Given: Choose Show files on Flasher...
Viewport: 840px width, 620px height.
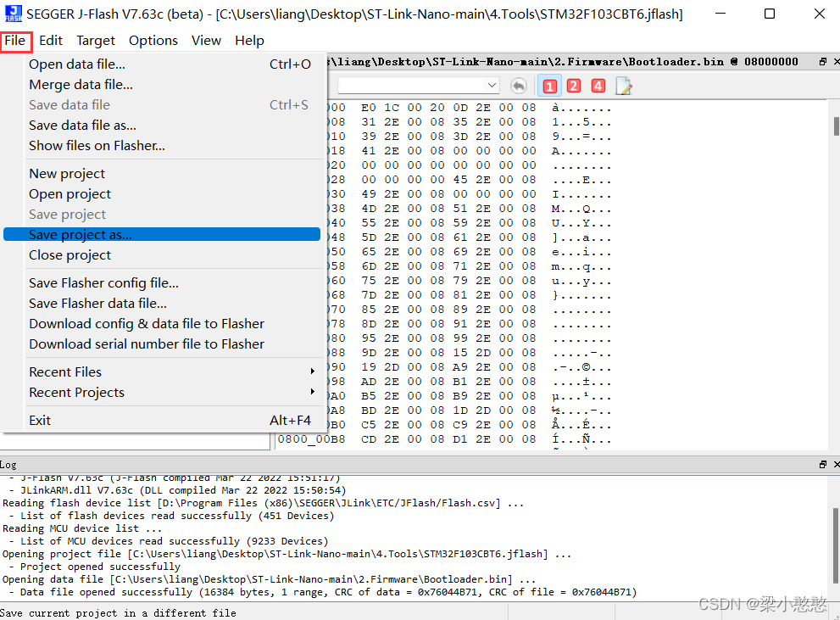Looking at the screenshot, I should coord(162,146).
